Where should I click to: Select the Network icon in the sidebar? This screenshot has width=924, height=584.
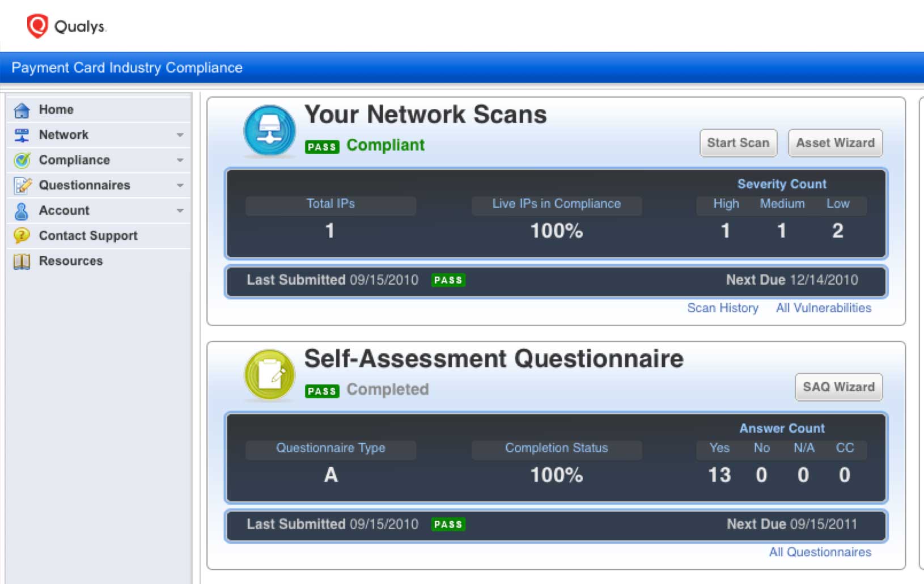(22, 134)
